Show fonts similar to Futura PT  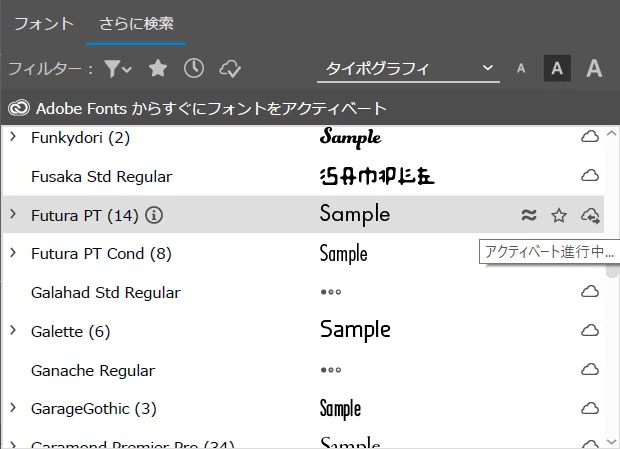click(x=529, y=215)
